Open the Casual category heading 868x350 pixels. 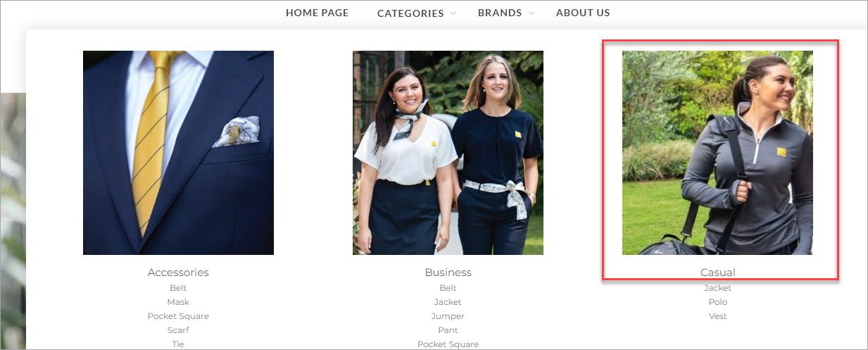pyautogui.click(x=717, y=273)
